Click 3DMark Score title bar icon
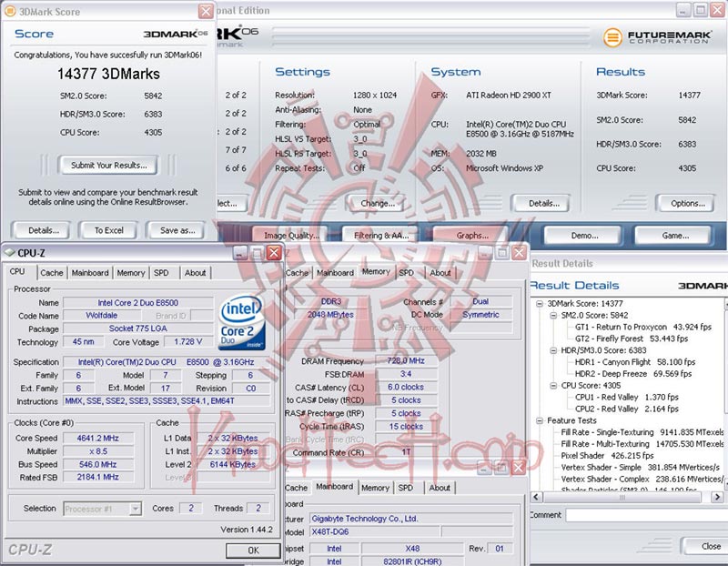This screenshot has height=566, width=728. tap(10, 11)
